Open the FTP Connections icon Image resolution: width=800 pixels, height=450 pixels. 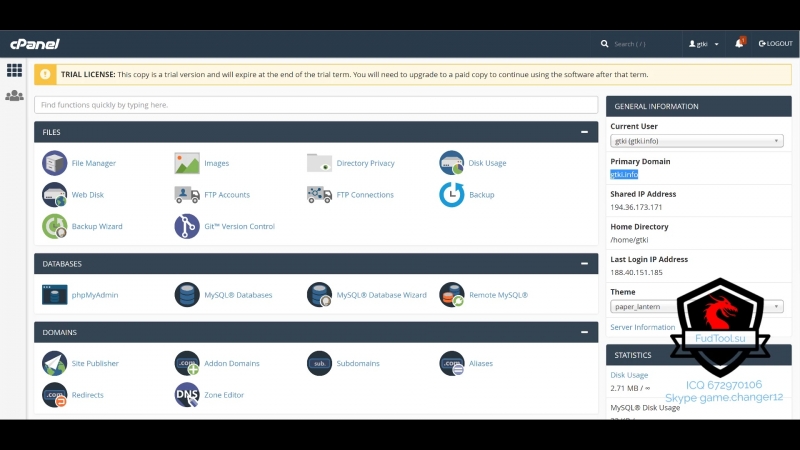pos(319,194)
